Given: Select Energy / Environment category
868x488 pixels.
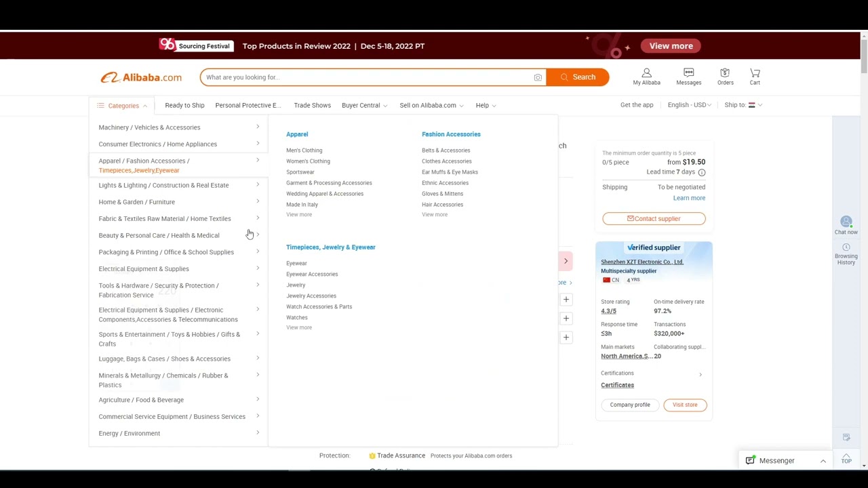Looking at the screenshot, I should click(x=179, y=433).
